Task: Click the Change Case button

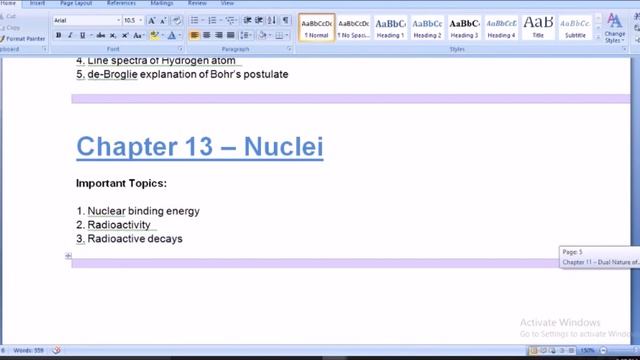Action: [x=138, y=36]
